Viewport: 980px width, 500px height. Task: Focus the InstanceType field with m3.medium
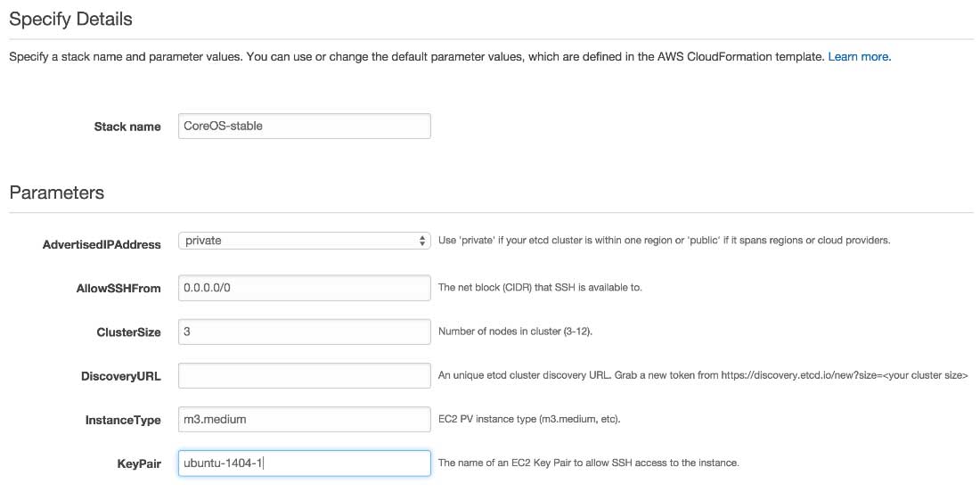pos(304,419)
